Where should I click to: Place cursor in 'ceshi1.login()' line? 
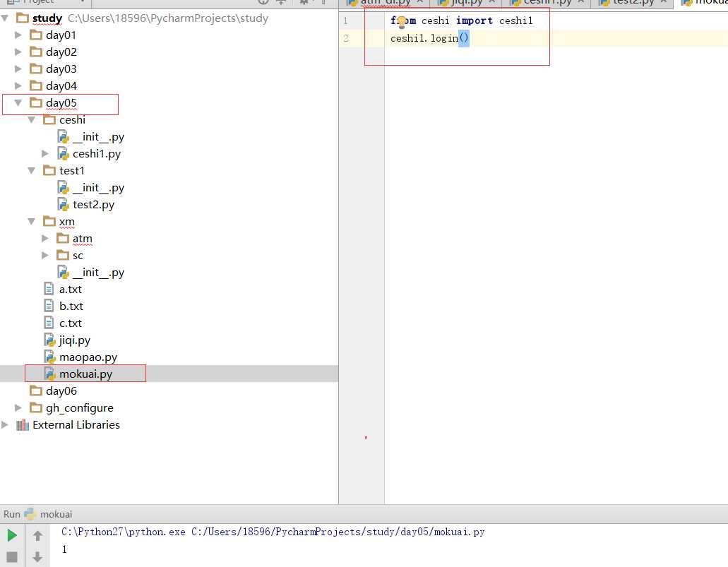(x=429, y=38)
